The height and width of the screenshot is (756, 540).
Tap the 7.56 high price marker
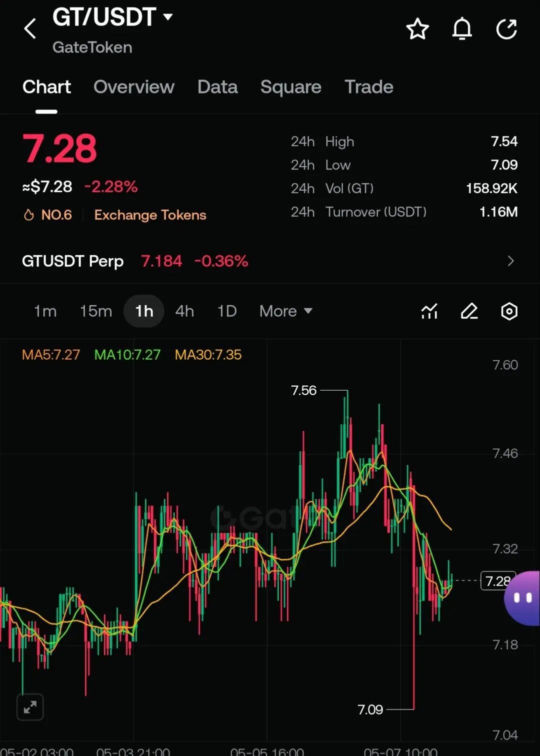[303, 390]
